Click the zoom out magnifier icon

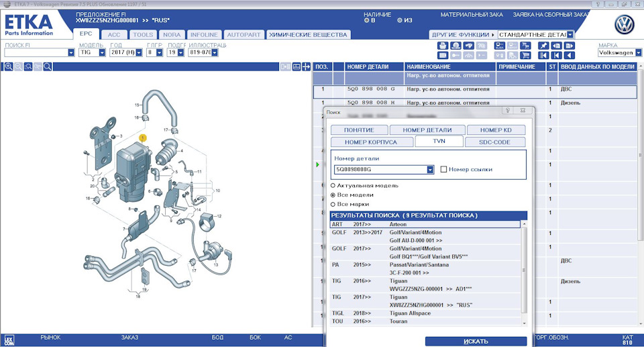(x=19, y=66)
